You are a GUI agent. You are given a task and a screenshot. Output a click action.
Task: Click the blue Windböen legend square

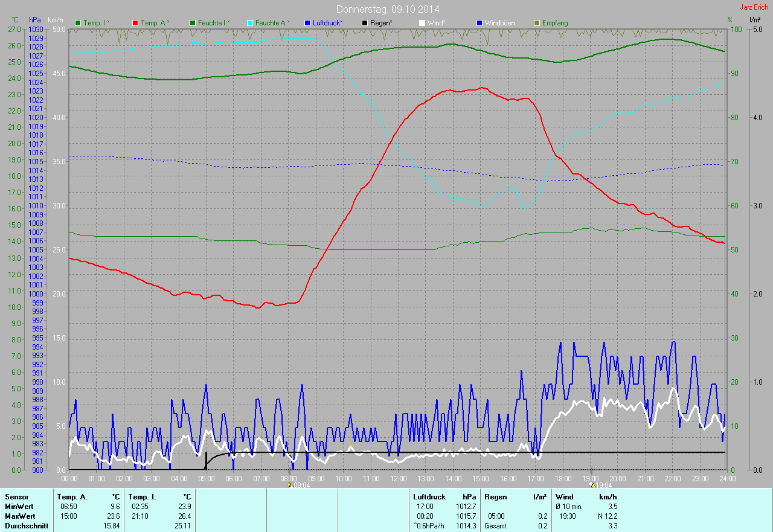(x=480, y=23)
